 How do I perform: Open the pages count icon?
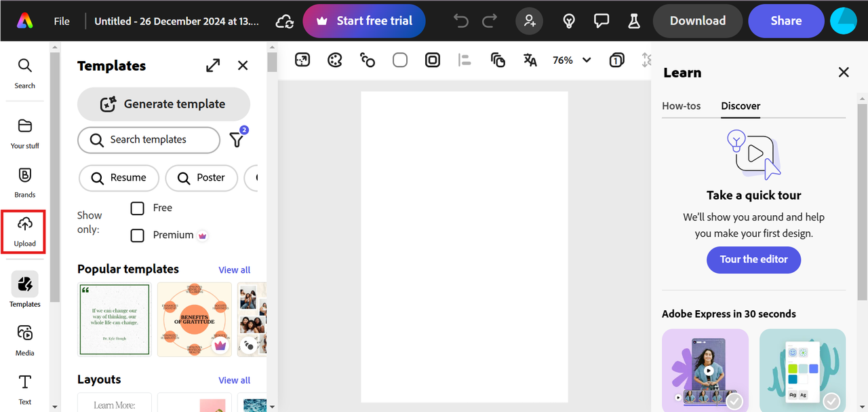pyautogui.click(x=616, y=60)
